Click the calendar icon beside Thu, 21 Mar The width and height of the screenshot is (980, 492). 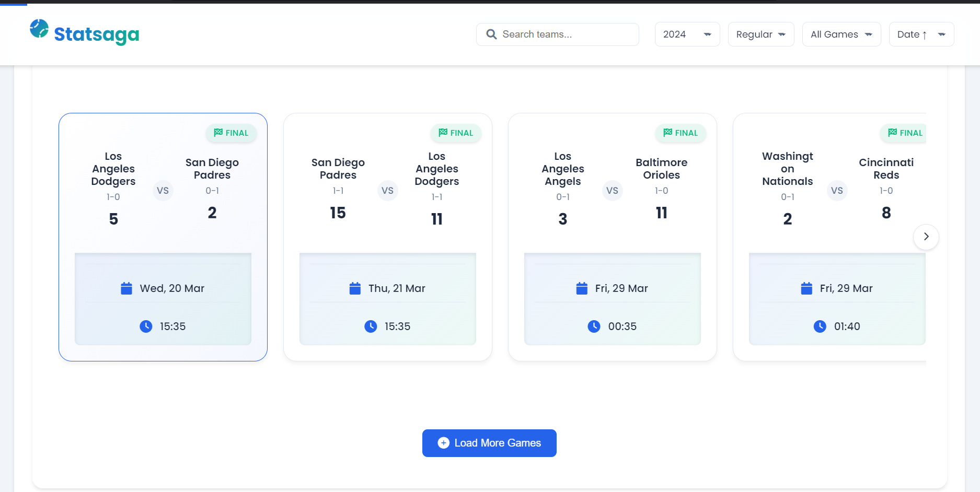point(355,288)
